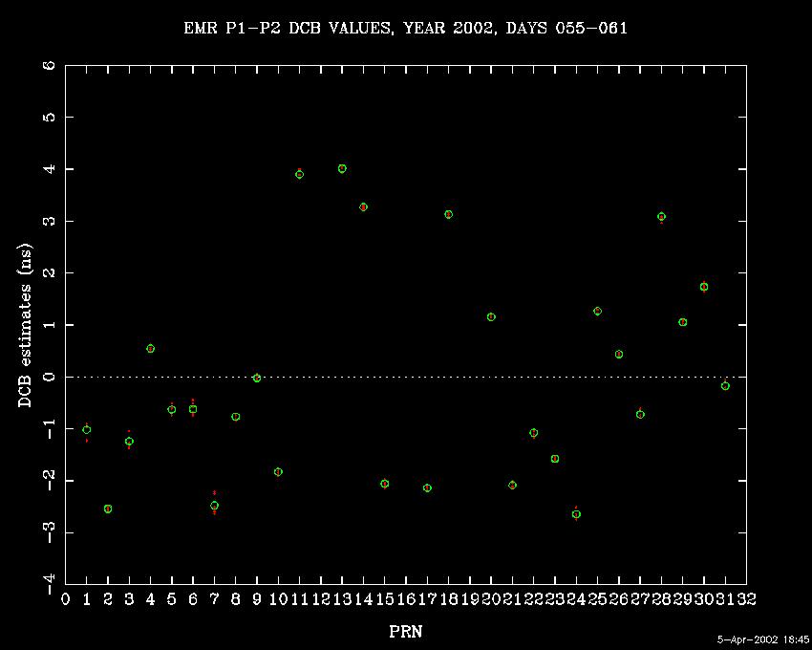Image resolution: width=812 pixels, height=650 pixels.
Task: Click the x-axis tick label '19'
Action: click(470, 599)
